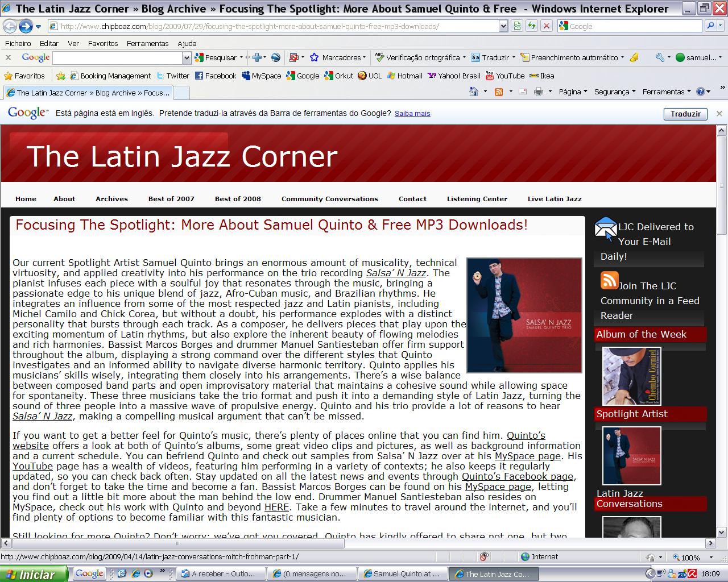Click the Traduzir toolbar translate button
The width and height of the screenshot is (728, 582).
490,57
